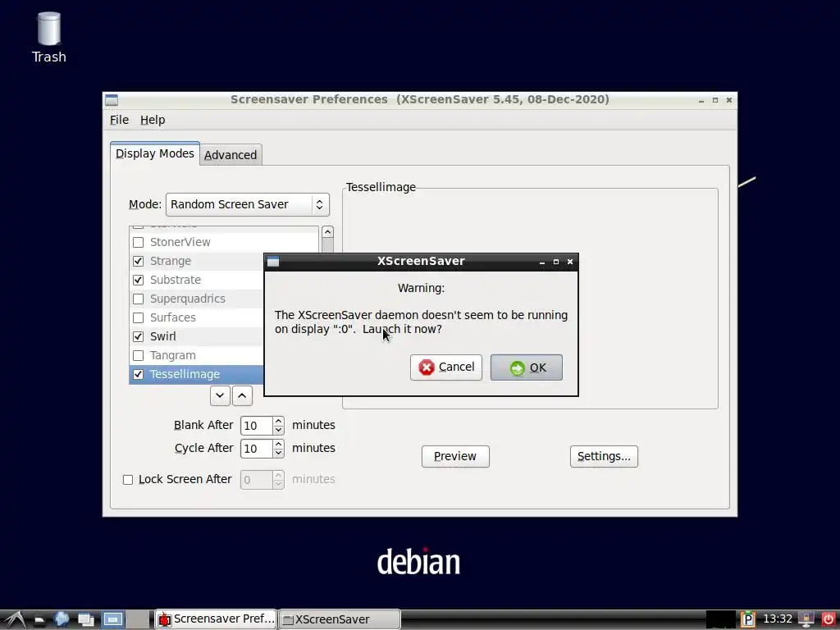Switch to the Advanced tab

pyautogui.click(x=231, y=155)
